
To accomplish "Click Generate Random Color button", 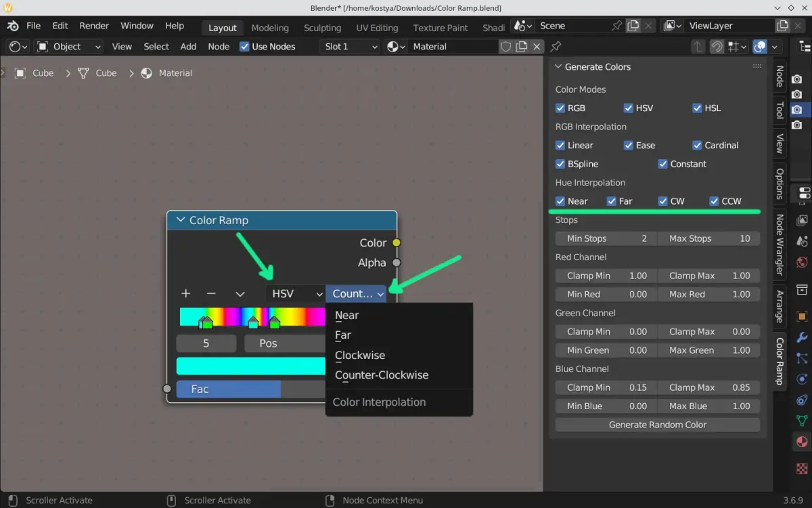I will pos(658,425).
